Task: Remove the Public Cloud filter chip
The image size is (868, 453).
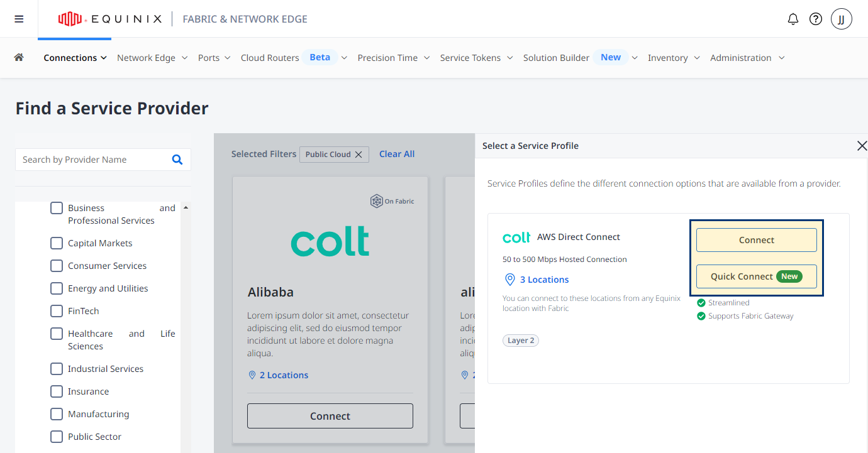Action: pos(359,155)
